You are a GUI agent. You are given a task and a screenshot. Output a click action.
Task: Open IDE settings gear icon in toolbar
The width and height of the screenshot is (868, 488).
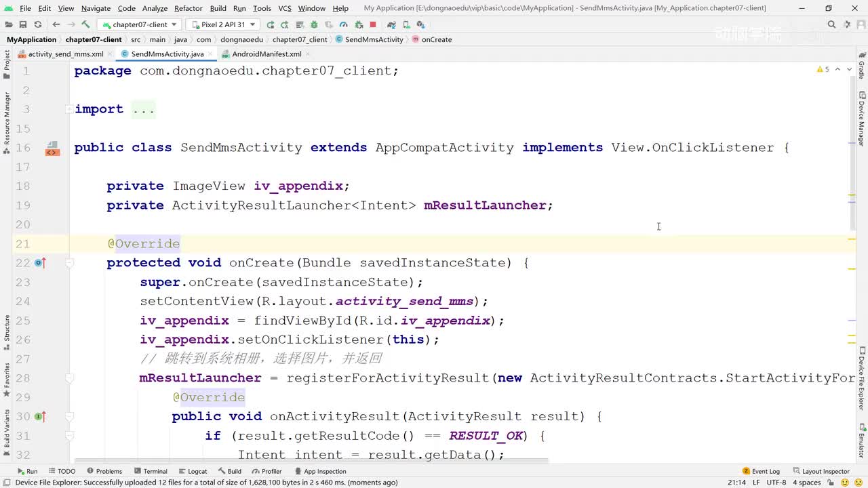846,24
